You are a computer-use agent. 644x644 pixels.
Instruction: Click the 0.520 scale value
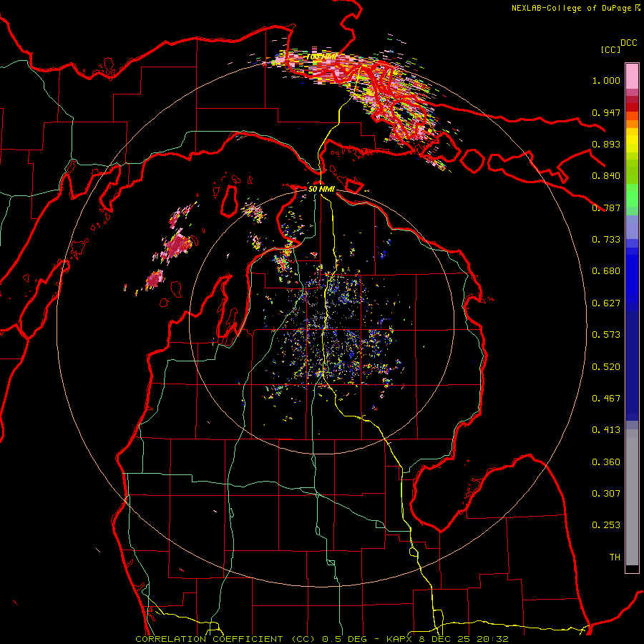[606, 367]
